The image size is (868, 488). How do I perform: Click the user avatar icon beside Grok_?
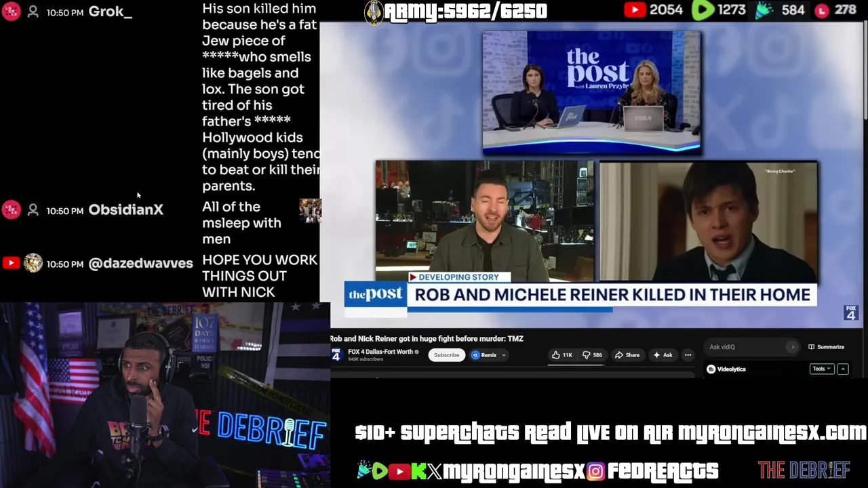[33, 12]
